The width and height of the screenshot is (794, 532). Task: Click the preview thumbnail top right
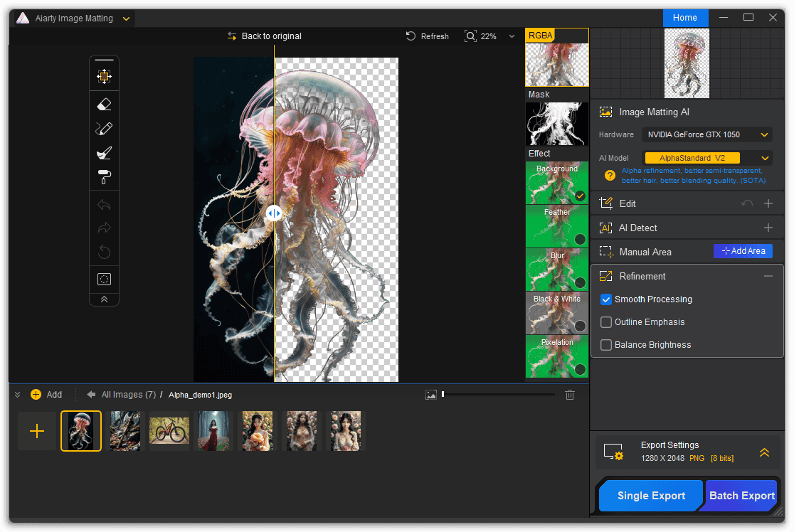coord(687,63)
